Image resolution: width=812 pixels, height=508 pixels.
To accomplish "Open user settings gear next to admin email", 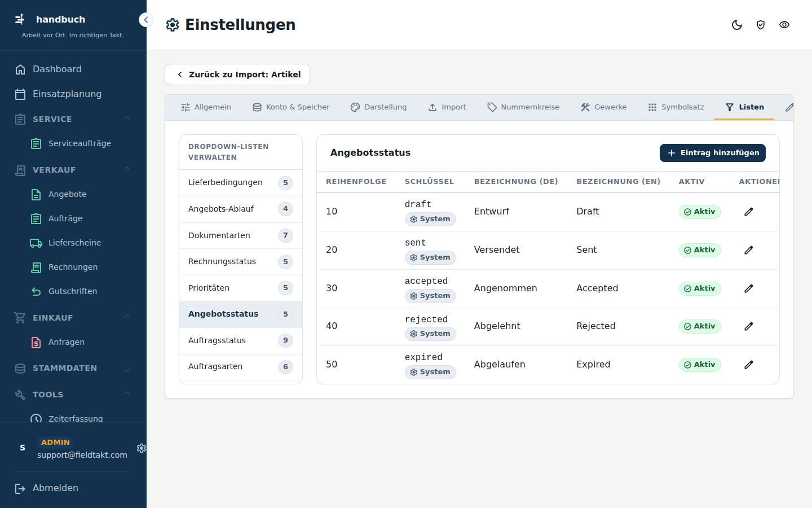I will point(142,448).
